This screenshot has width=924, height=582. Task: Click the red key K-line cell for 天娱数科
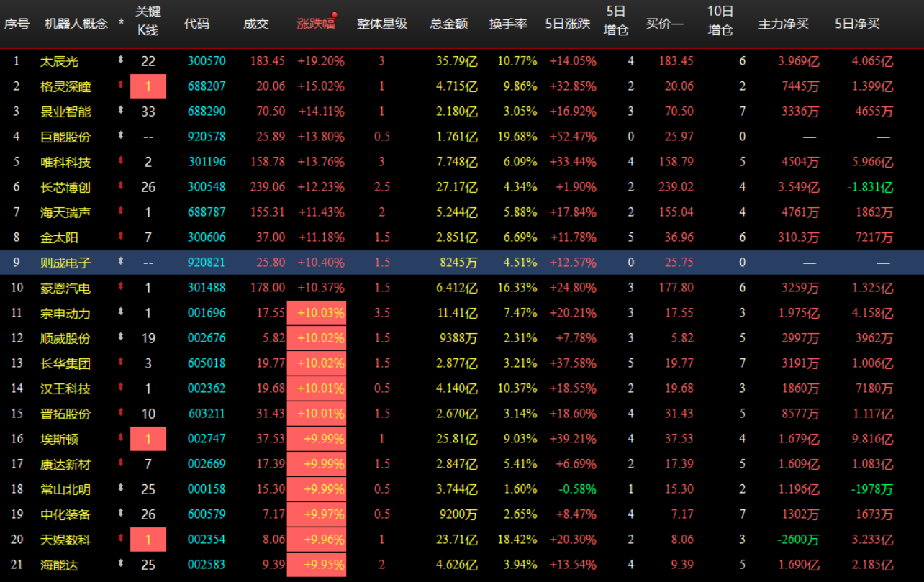click(x=148, y=540)
